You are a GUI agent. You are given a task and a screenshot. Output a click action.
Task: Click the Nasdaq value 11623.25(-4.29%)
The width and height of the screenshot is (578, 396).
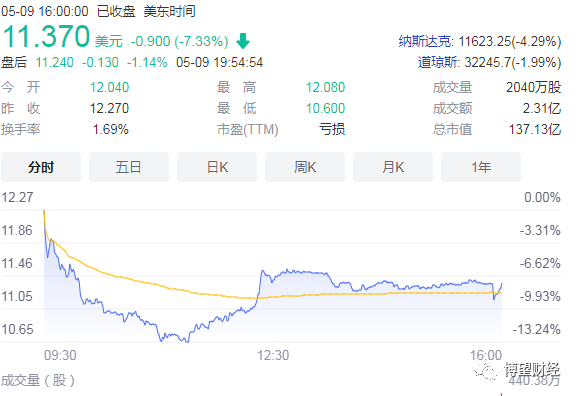(510, 41)
